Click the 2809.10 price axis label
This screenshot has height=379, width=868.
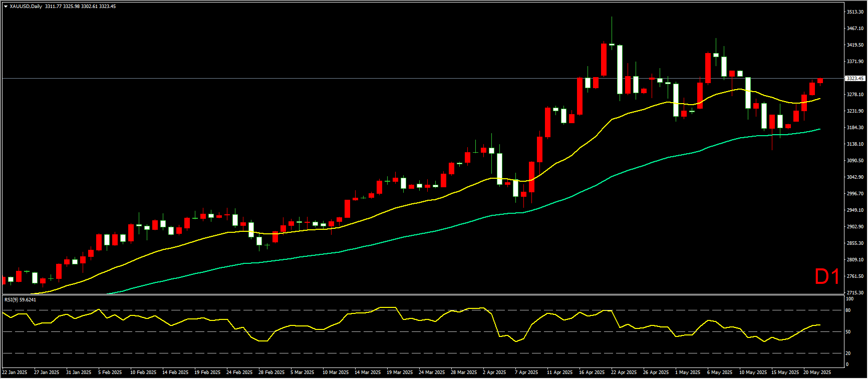pyautogui.click(x=855, y=260)
